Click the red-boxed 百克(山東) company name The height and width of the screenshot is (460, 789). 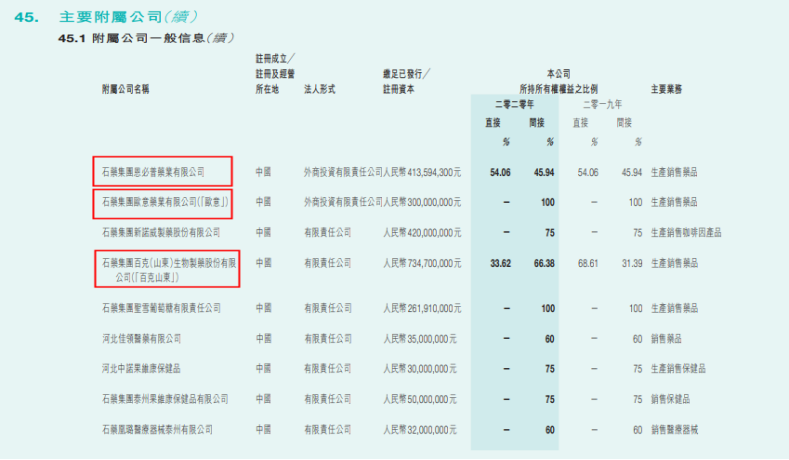[x=166, y=269]
